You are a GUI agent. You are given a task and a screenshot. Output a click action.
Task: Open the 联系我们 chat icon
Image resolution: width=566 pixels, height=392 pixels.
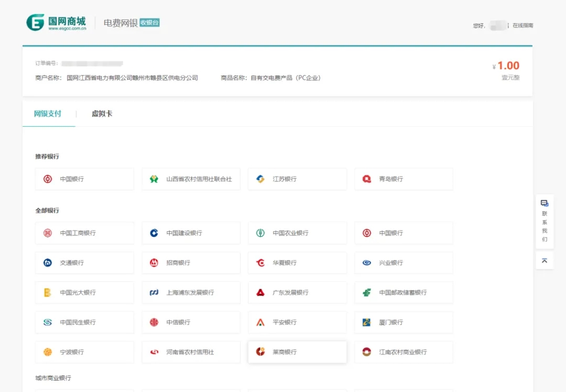tap(545, 203)
